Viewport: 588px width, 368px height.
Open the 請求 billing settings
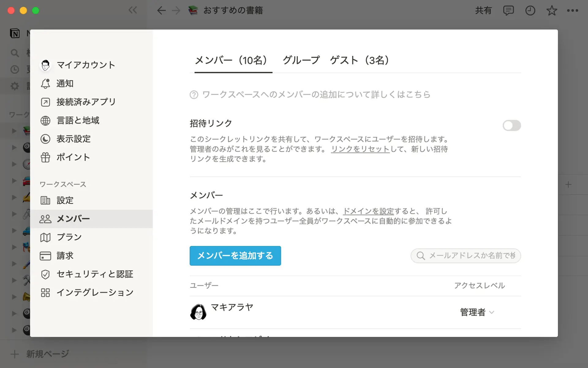(65, 255)
